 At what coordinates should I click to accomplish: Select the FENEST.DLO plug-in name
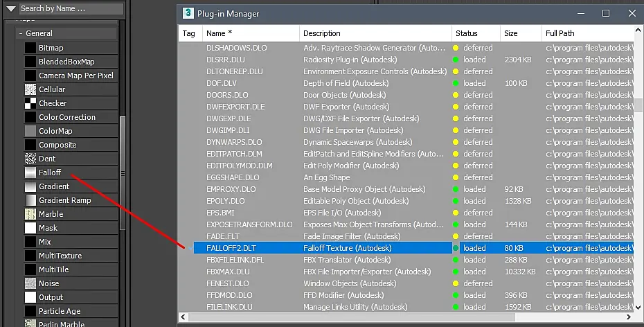coord(228,283)
